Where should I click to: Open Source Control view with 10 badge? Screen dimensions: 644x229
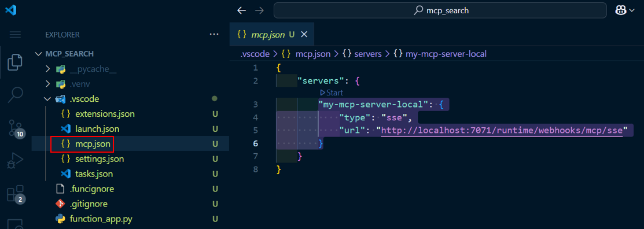point(16,129)
